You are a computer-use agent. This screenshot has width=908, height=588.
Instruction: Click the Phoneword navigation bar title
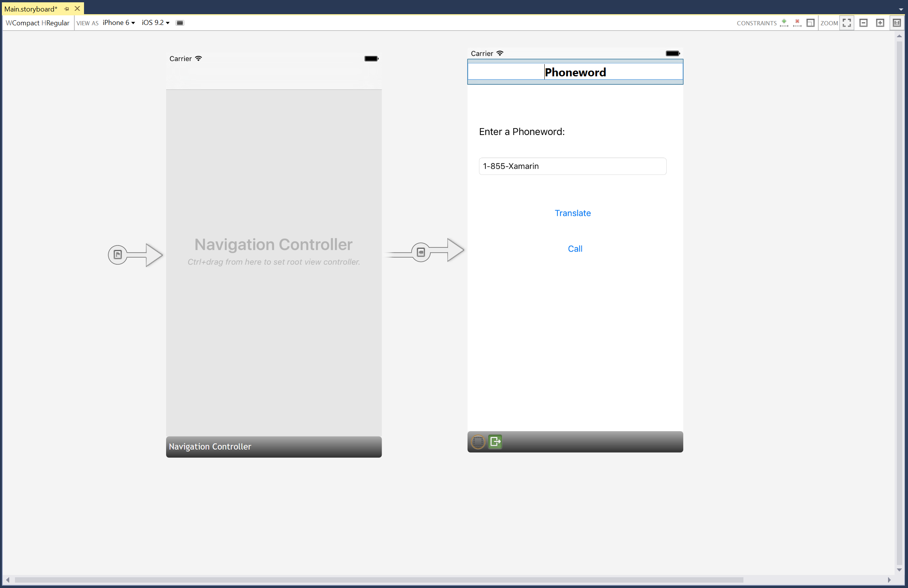point(574,72)
